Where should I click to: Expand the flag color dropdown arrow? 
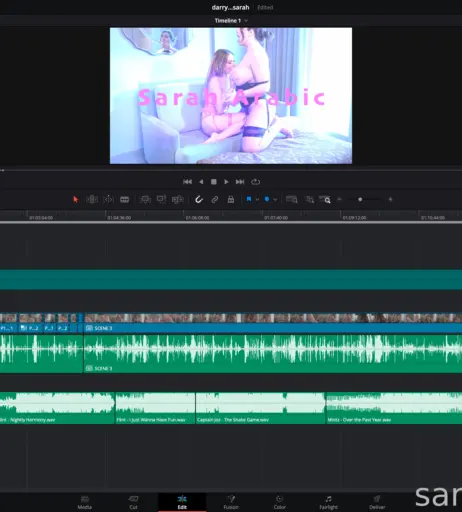coord(257,200)
